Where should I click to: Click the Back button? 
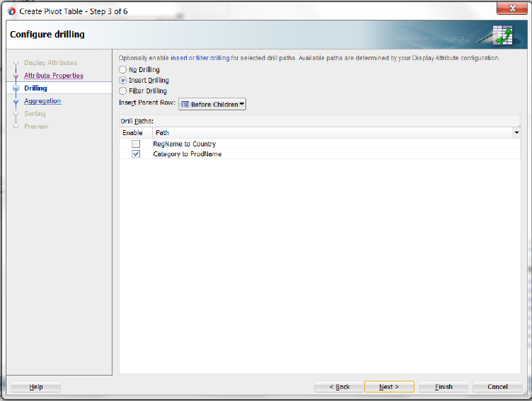pos(339,387)
